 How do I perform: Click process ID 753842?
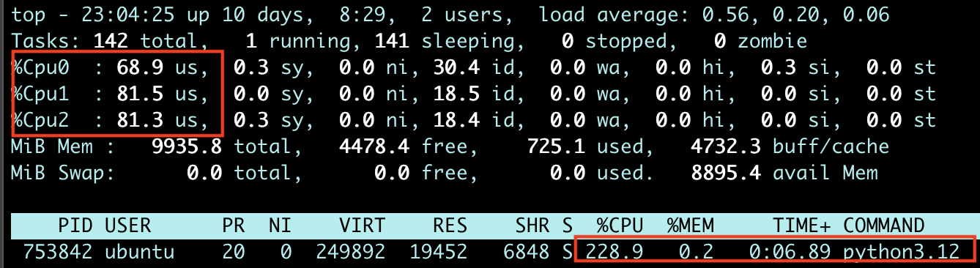[57, 252]
